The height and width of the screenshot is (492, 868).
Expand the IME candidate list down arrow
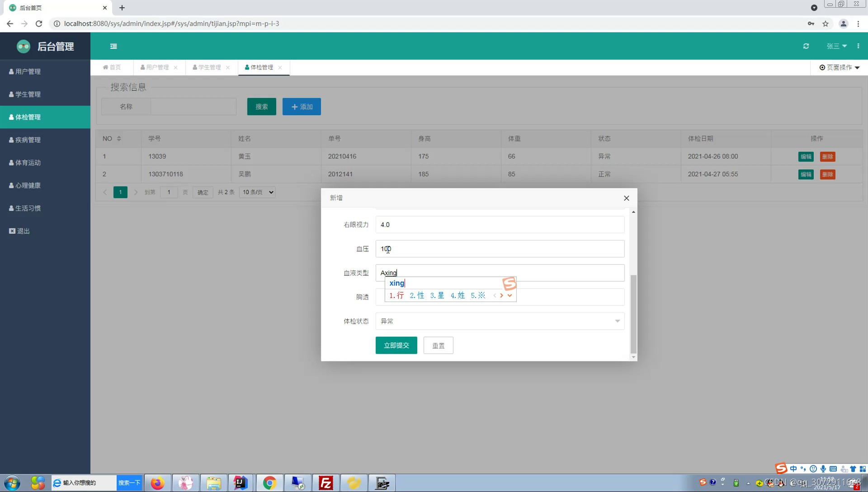click(x=509, y=295)
